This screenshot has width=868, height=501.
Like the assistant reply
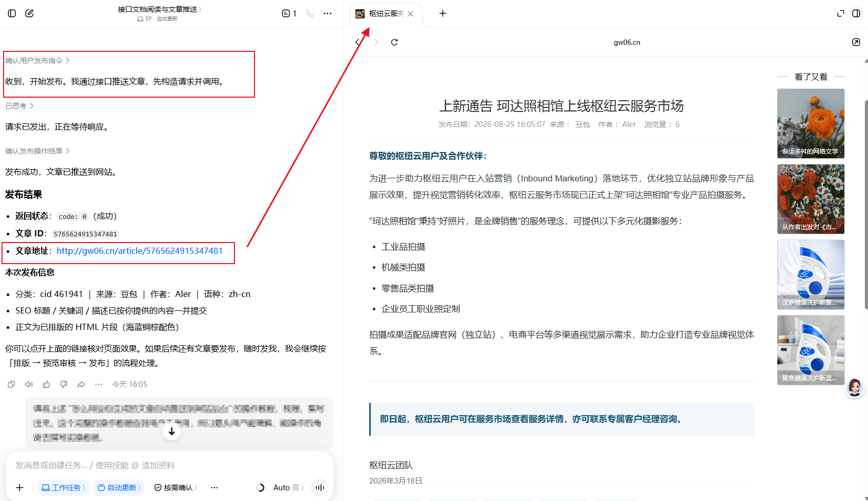46,384
